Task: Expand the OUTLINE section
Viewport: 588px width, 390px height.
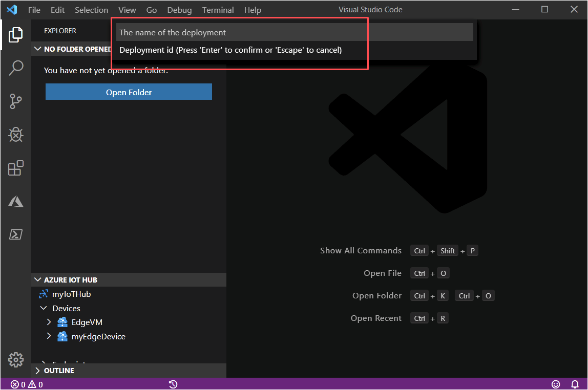Action: tap(37, 371)
